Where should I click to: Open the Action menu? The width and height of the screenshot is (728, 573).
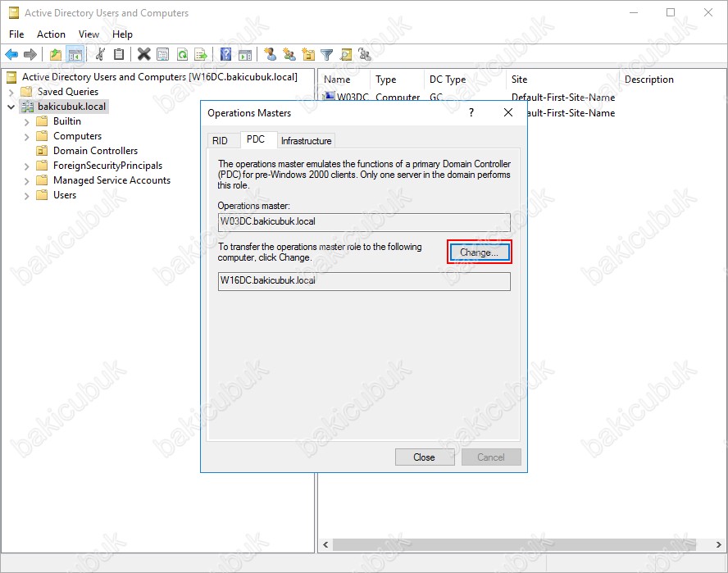[x=51, y=34]
